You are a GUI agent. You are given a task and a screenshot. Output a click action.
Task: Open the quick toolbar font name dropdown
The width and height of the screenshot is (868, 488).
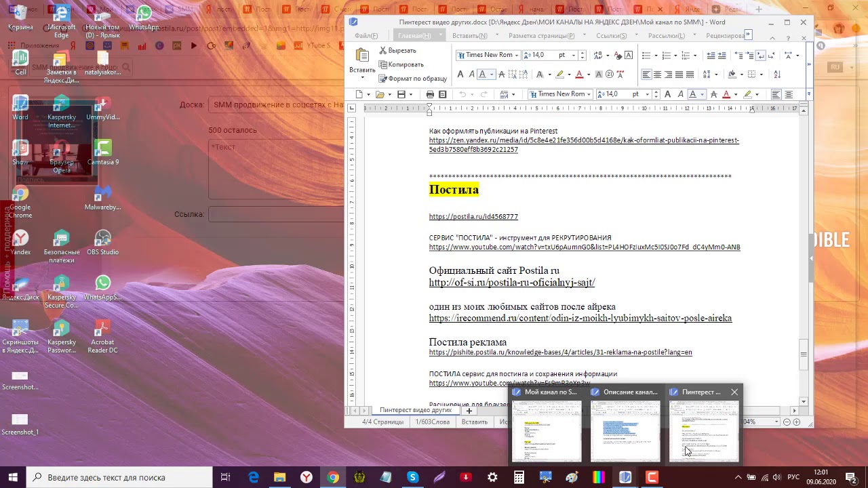(x=589, y=94)
